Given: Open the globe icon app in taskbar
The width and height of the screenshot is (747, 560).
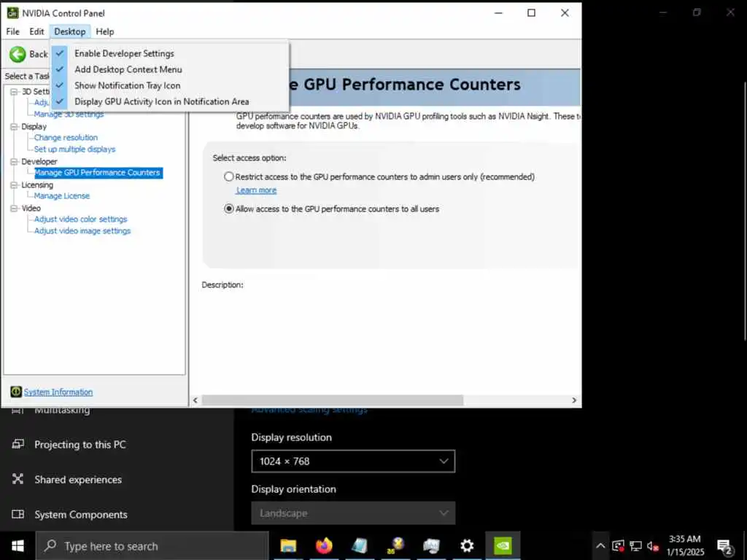Looking at the screenshot, I should pos(395,545).
